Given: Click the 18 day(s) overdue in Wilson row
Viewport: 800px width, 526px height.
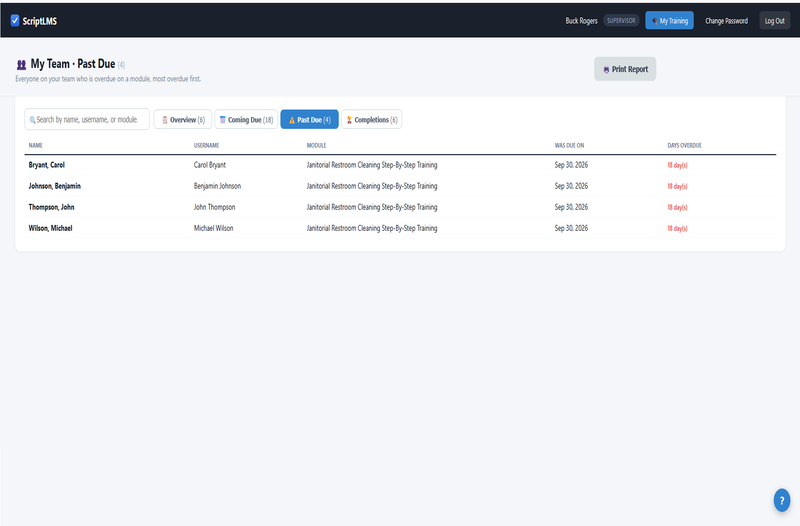Looking at the screenshot, I should (x=678, y=228).
